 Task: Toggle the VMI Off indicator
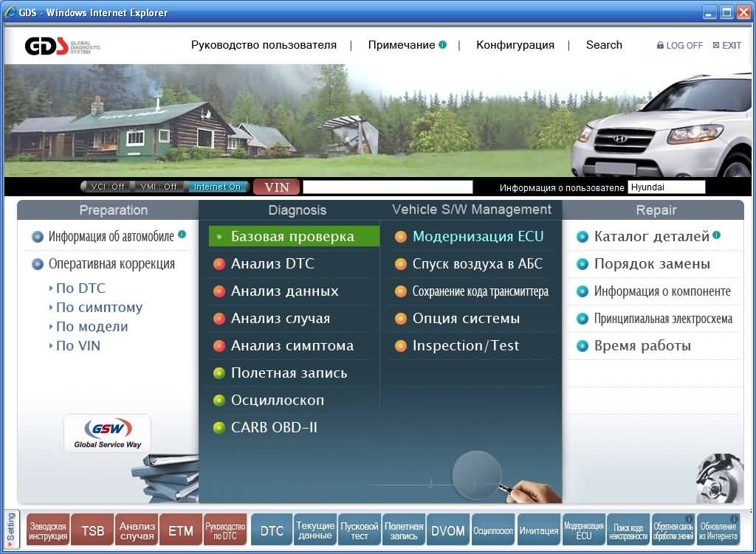[158, 187]
